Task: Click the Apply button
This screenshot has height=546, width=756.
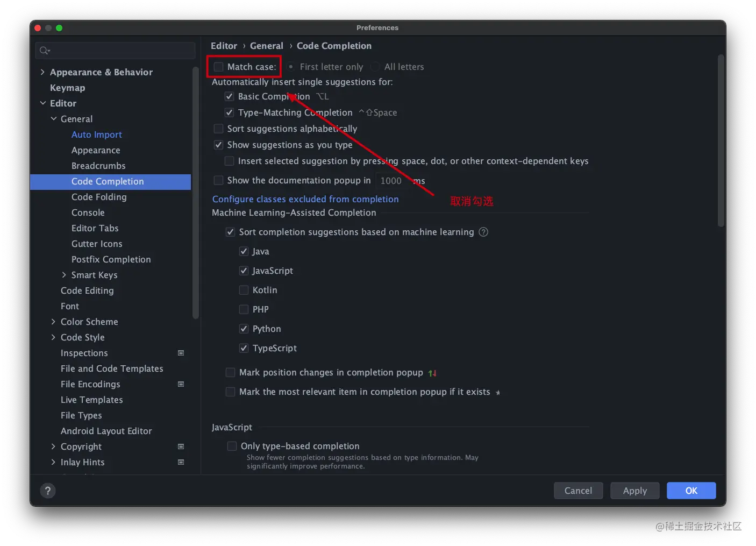Action: pyautogui.click(x=634, y=491)
